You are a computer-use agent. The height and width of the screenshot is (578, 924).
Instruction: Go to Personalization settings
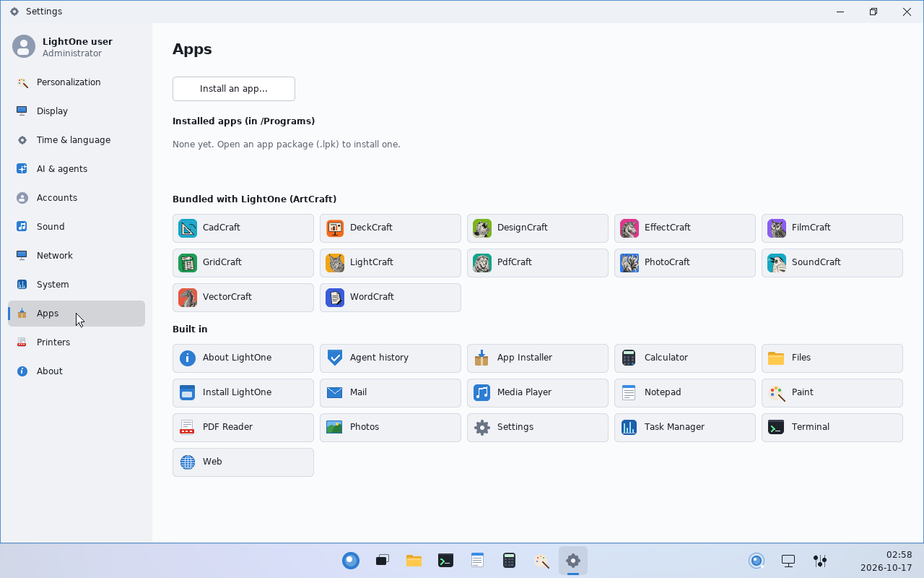(x=77, y=82)
